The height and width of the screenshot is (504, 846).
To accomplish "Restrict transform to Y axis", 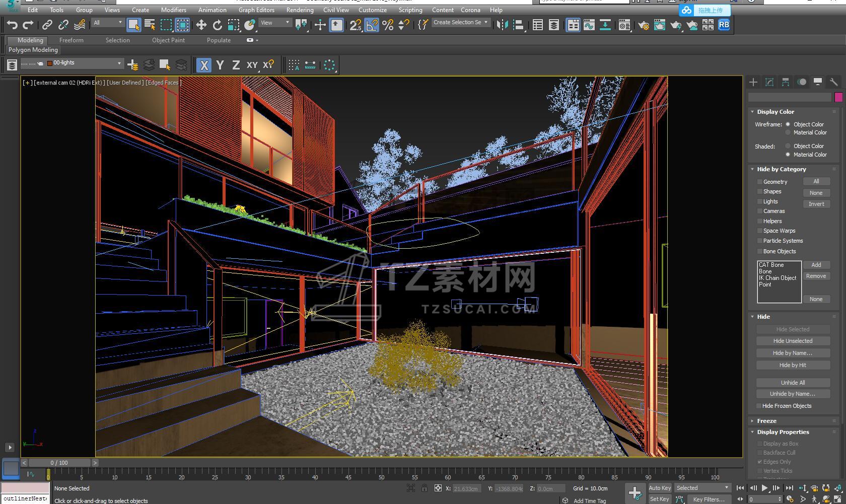I will (x=220, y=65).
